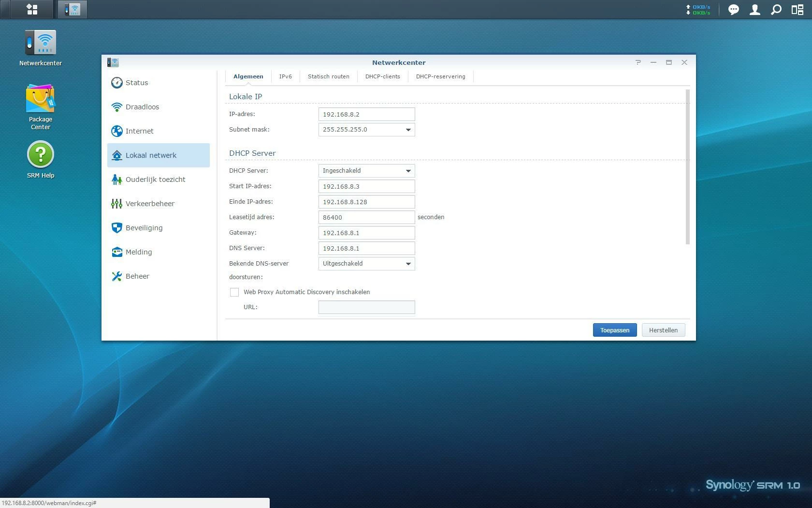
Task: Switch to the DHCP-reservering tab
Action: click(441, 76)
